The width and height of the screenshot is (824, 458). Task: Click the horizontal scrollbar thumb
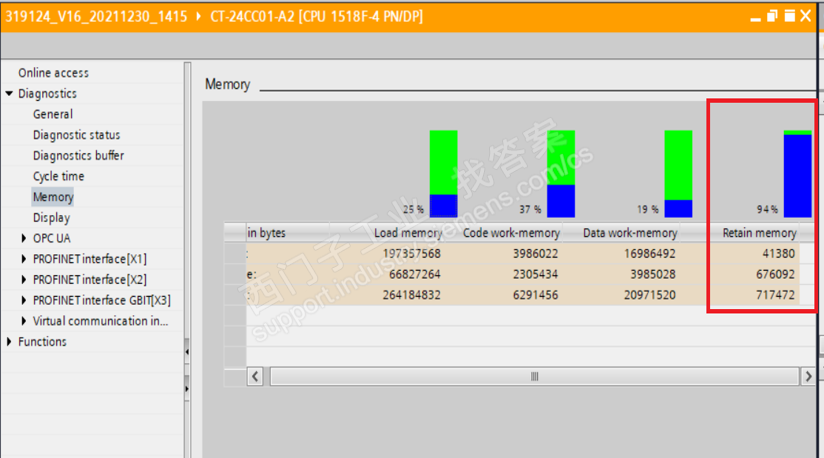534,376
